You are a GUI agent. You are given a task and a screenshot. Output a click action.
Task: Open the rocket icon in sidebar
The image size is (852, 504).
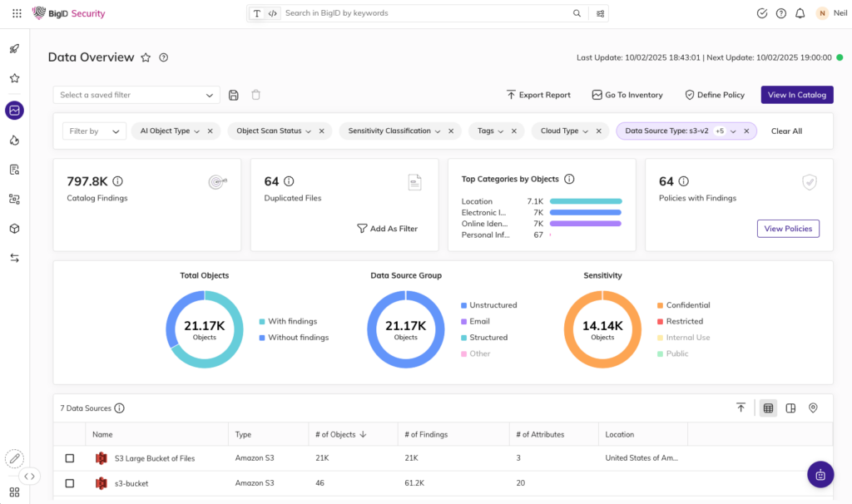[15, 48]
